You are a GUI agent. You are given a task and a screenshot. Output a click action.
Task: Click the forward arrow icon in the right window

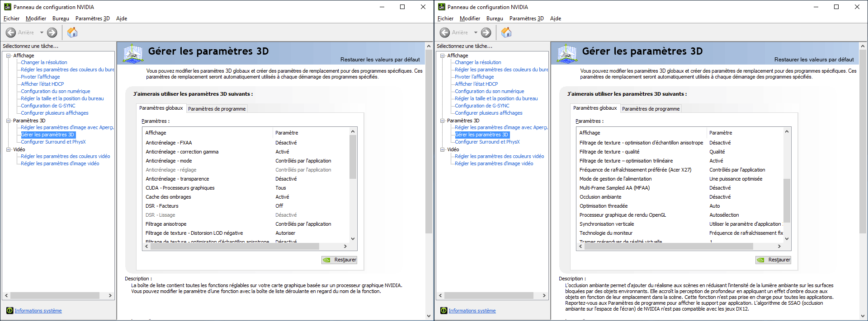tap(486, 33)
